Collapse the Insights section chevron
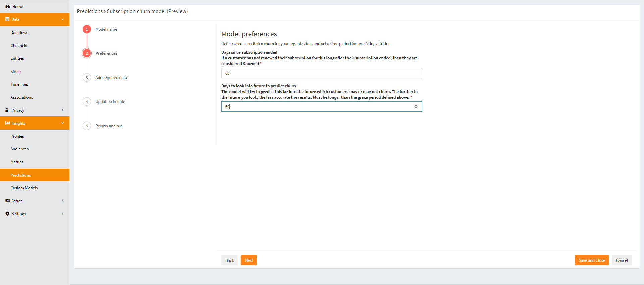Viewport: 644px width, 285px height. [x=63, y=123]
